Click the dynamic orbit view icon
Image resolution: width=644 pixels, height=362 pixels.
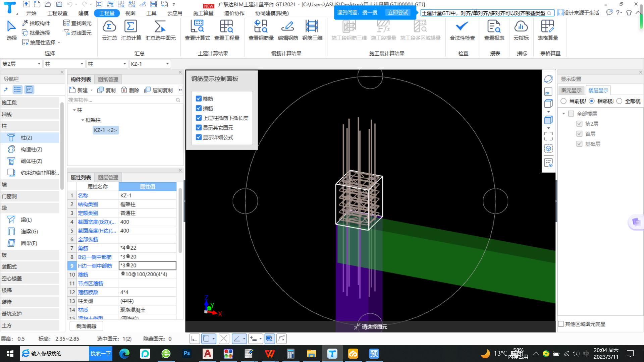[x=548, y=79]
